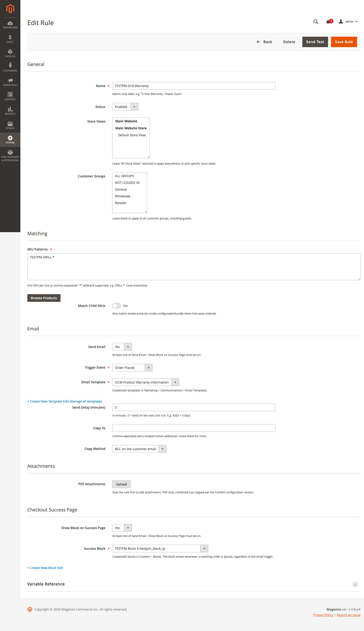Open the Status dropdown
The height and width of the screenshot is (631, 364).
125,107
